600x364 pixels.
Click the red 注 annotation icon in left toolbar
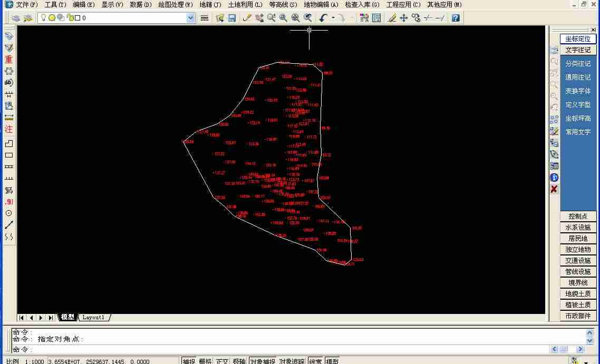pyautogui.click(x=9, y=129)
